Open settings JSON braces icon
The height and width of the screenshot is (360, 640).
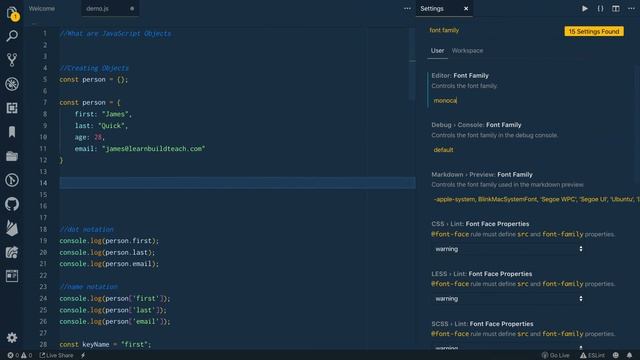click(x=600, y=9)
